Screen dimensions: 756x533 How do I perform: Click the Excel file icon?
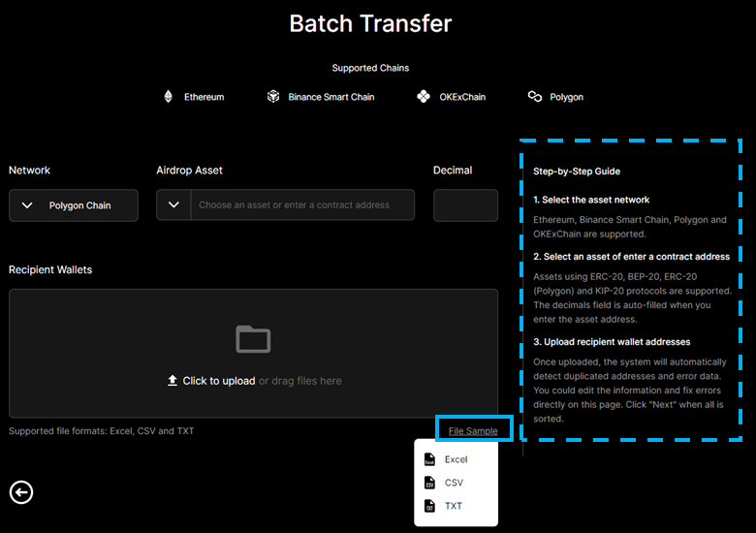coord(429,459)
